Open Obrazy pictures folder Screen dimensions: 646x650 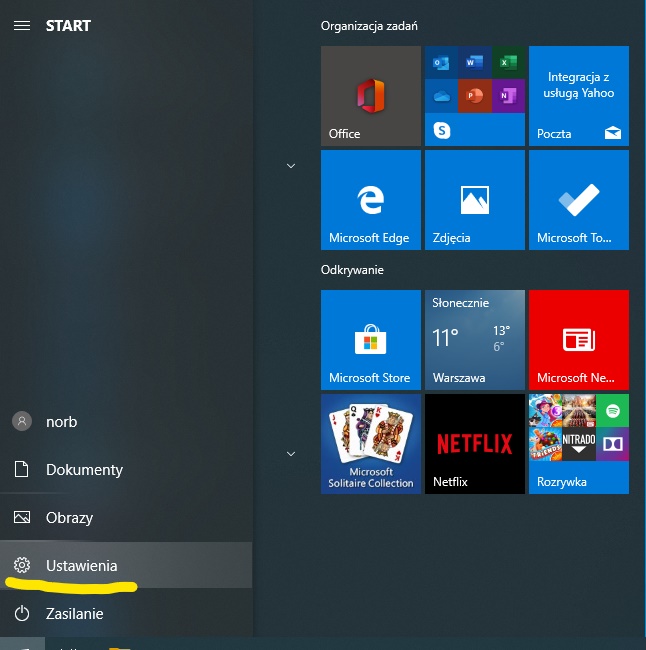coord(126,518)
